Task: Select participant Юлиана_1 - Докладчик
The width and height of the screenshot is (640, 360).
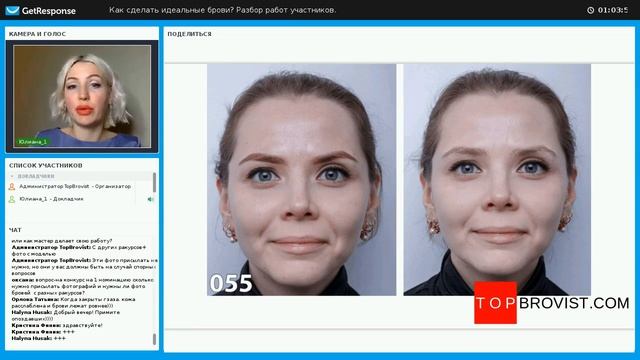Action: [x=51, y=199]
